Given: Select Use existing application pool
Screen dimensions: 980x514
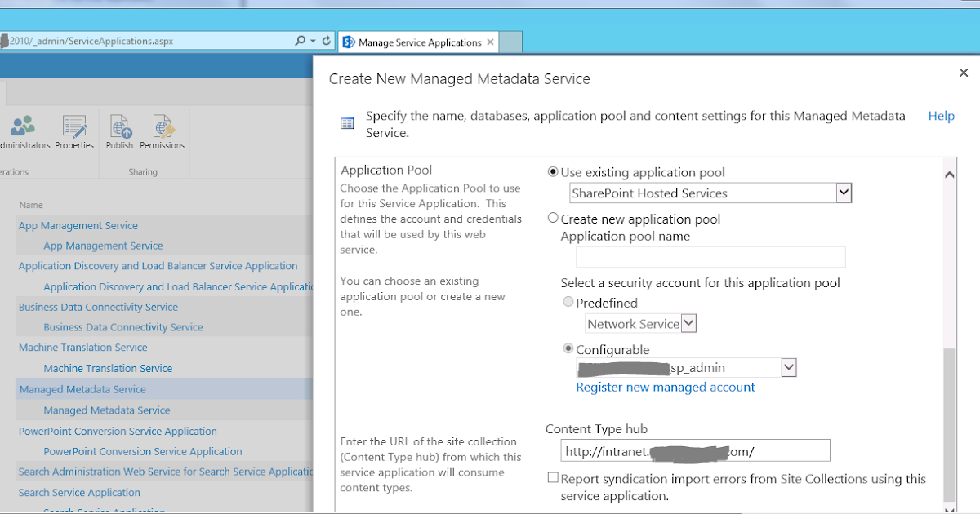Looking at the screenshot, I should click(555, 172).
